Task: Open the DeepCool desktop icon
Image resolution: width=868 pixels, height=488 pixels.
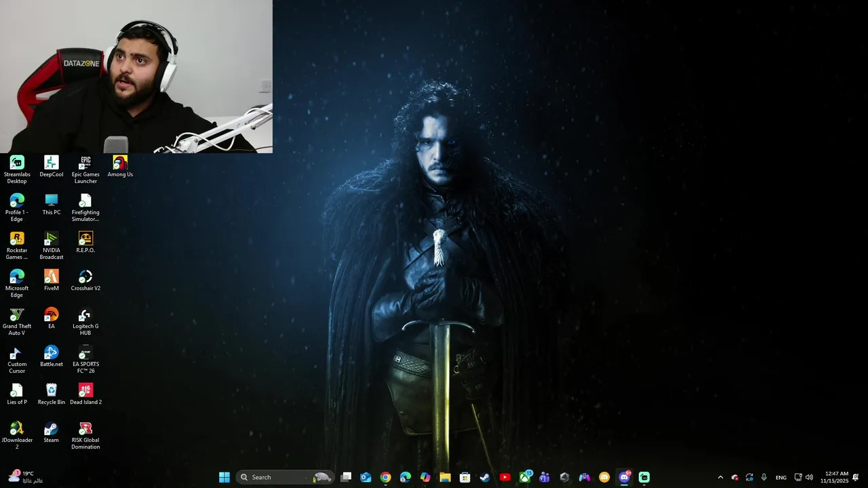Action: [x=52, y=167]
